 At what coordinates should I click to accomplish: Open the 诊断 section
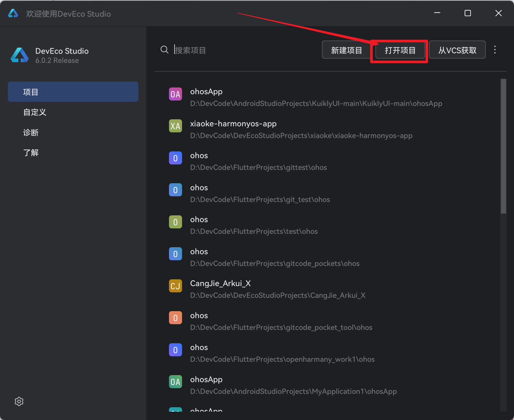point(31,133)
